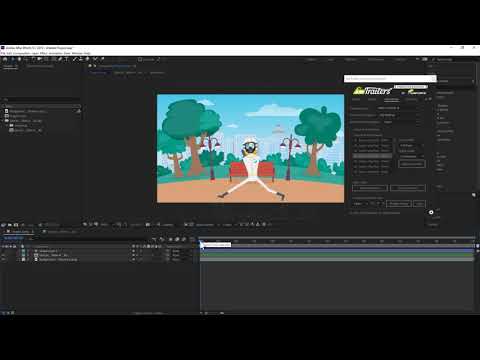This screenshot has width=480, height=360.
Task: Open the Effect menu
Action: tap(44, 53)
